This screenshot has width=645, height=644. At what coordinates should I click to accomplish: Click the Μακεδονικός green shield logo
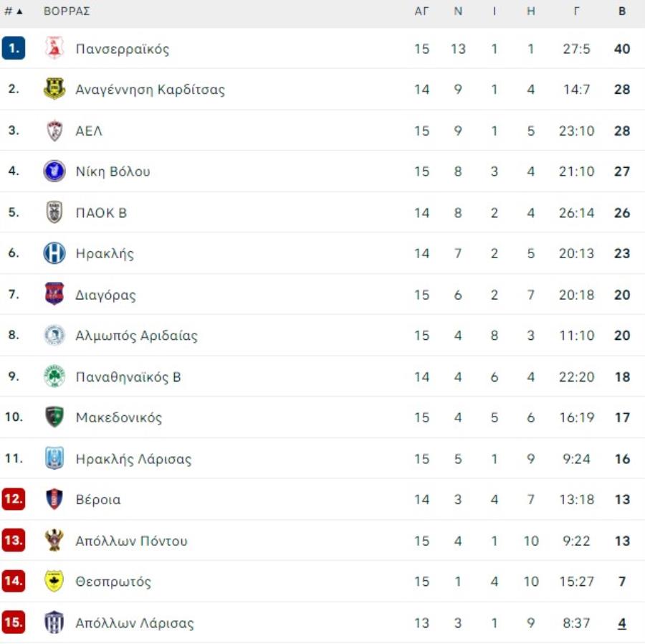[54, 417]
